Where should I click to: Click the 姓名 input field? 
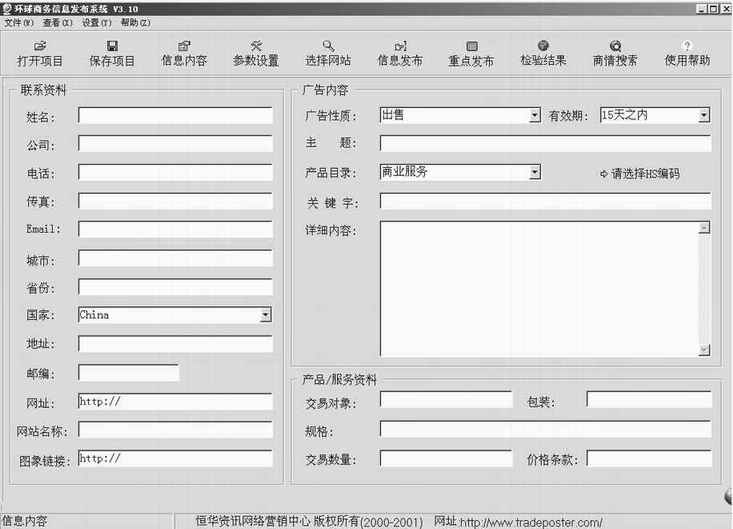click(x=175, y=115)
